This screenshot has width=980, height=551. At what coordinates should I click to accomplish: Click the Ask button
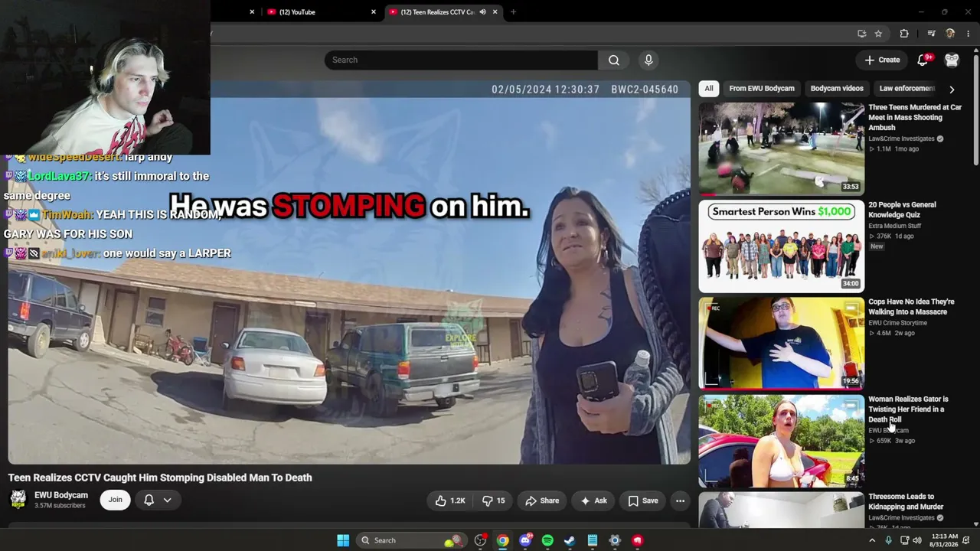click(593, 500)
